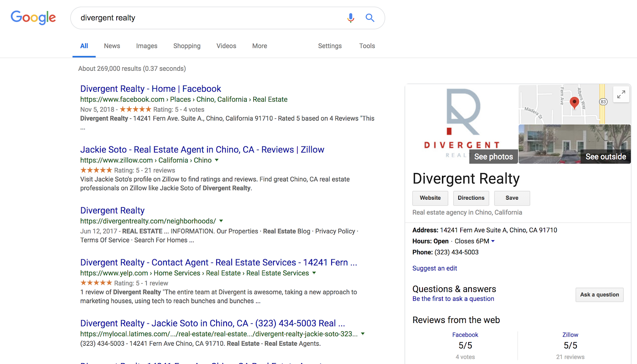Open the Yelp Contact Agent result

click(x=219, y=263)
